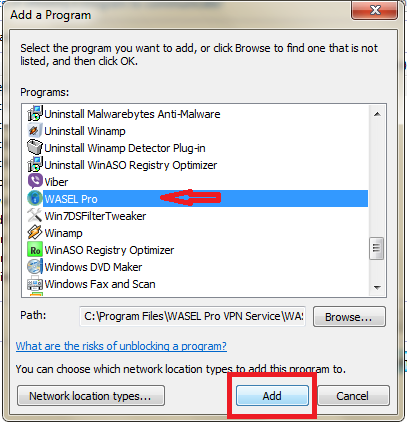Click the scroll down arrow of the list
The image size is (407, 426).
click(377, 287)
